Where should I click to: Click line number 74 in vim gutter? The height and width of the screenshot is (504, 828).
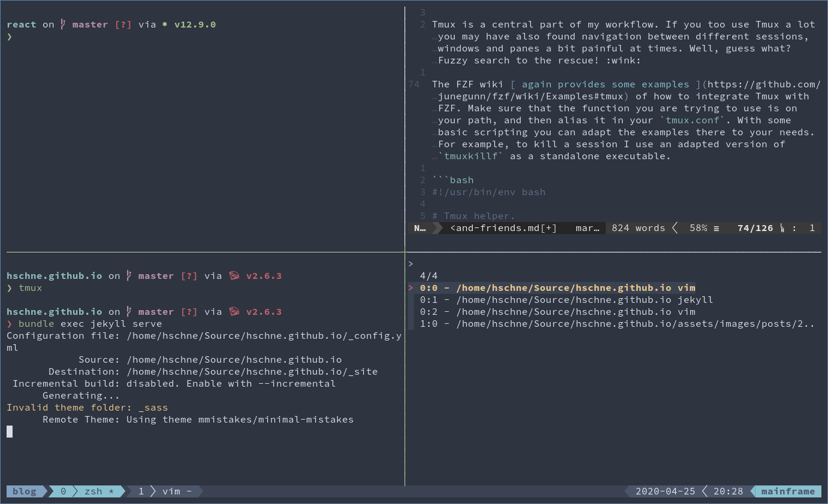pos(414,84)
